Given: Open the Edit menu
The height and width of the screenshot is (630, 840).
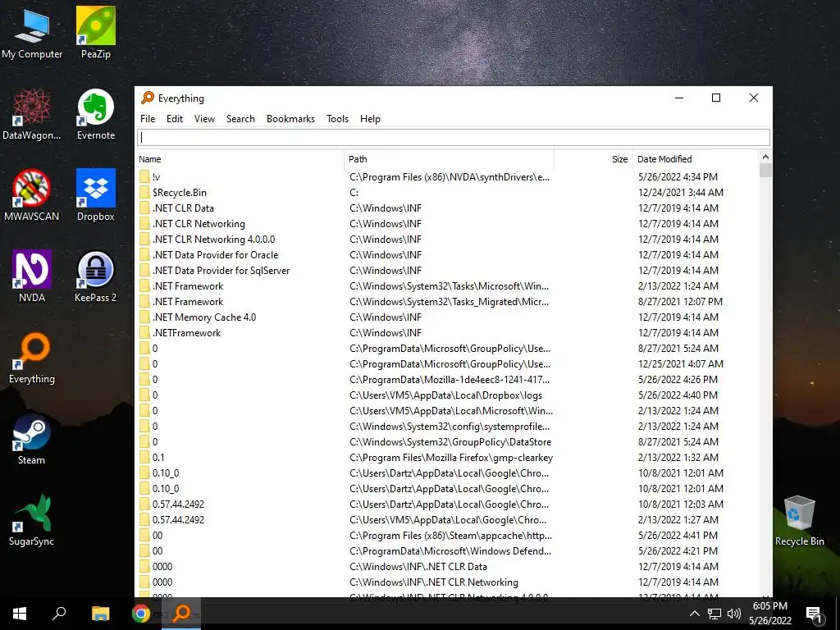Looking at the screenshot, I should (x=175, y=119).
